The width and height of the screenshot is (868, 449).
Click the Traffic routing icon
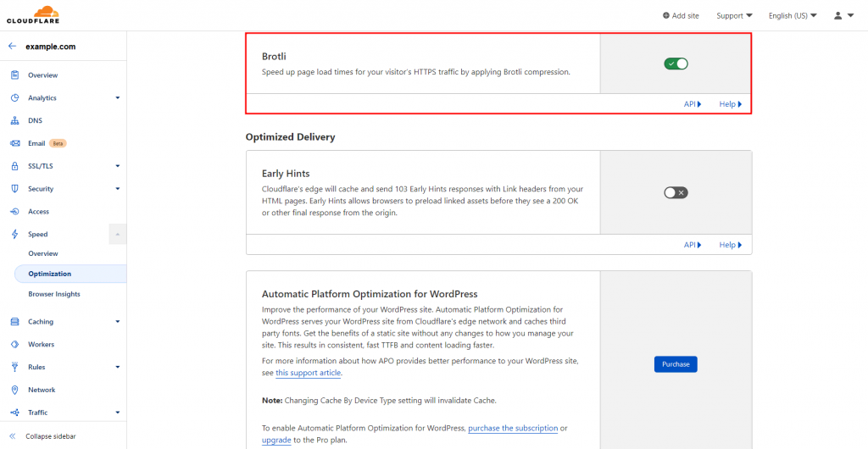tap(15, 413)
